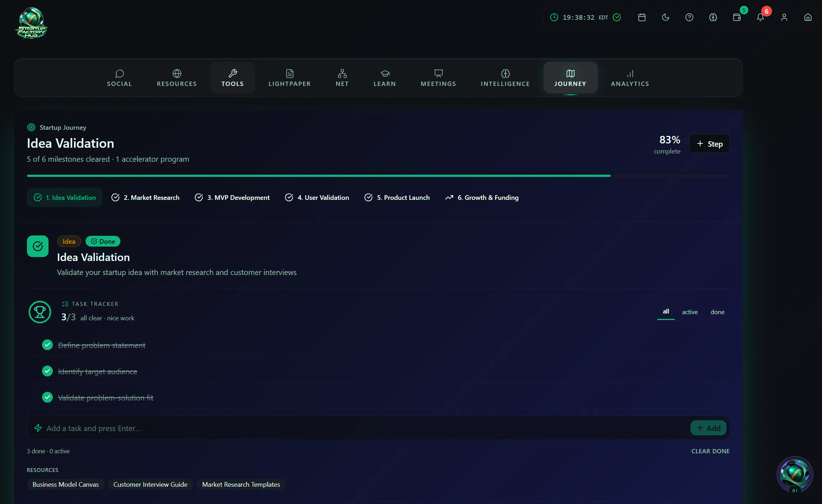Click the Add task button
The width and height of the screenshot is (822, 504).
pyautogui.click(x=708, y=428)
